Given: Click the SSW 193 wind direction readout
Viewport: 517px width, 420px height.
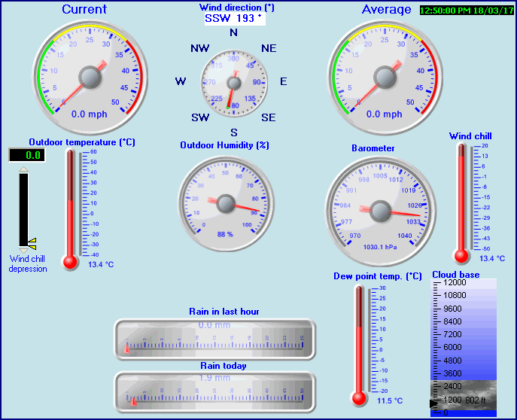Looking at the screenshot, I should [235, 19].
